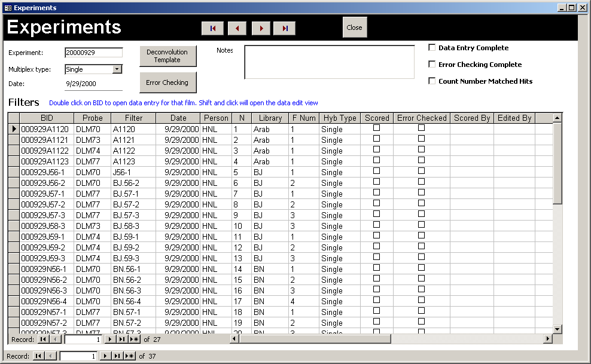This screenshot has width=591, height=364.
Task: Open the Multiplex type dropdown
Action: point(117,69)
